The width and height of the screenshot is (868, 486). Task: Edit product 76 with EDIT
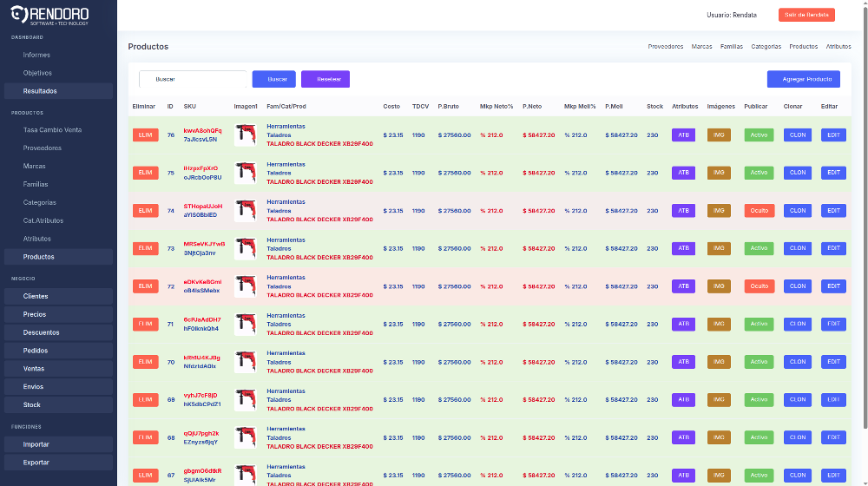pos(833,135)
